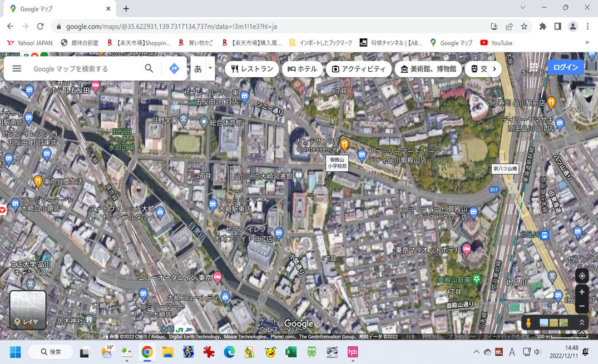Show my current location on map
This screenshot has height=364, width=598.
coord(582,276)
